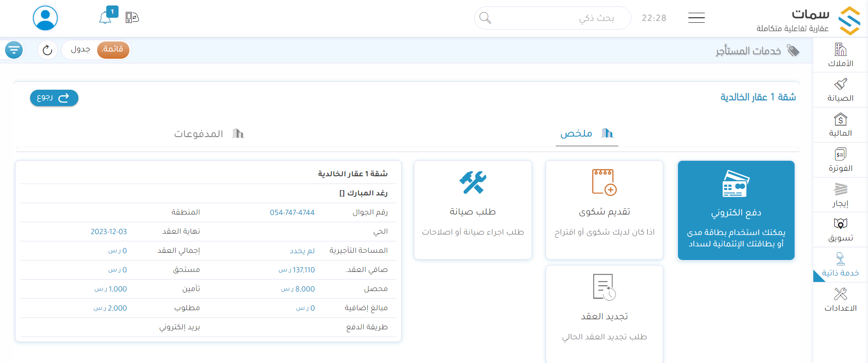Viewport: 868px width, 363px height.
Task: Open the المالية sidebar section
Action: [x=840, y=125]
